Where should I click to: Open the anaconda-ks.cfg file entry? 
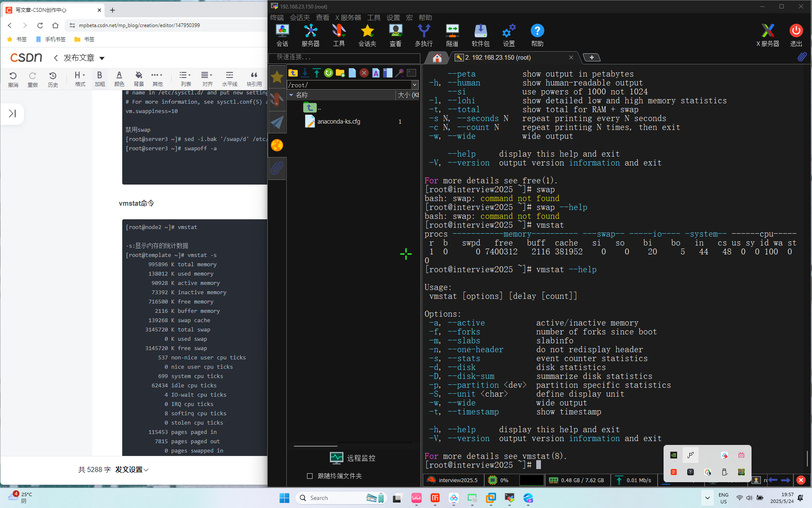click(338, 121)
